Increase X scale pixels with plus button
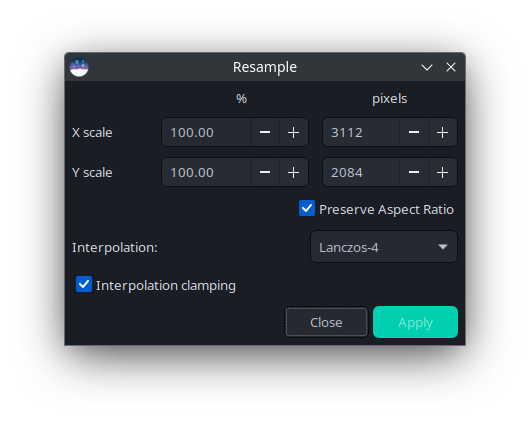Image resolution: width=530 pixels, height=422 pixels. 442,132
